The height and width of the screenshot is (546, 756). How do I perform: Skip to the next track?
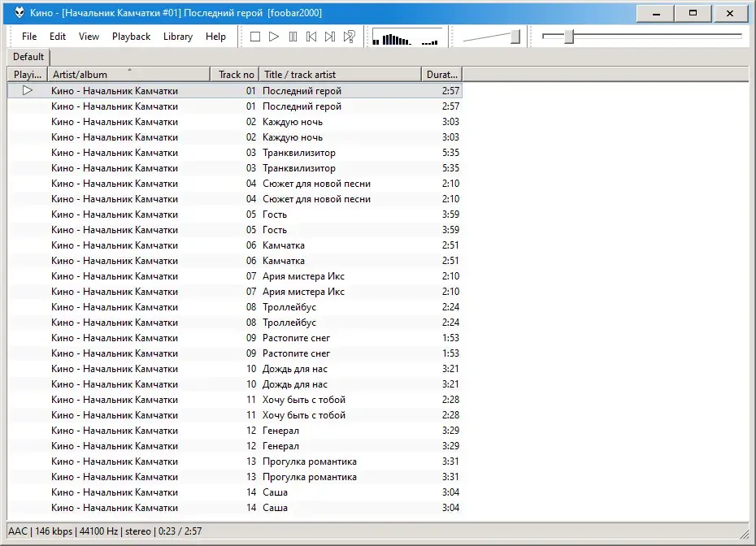[330, 37]
